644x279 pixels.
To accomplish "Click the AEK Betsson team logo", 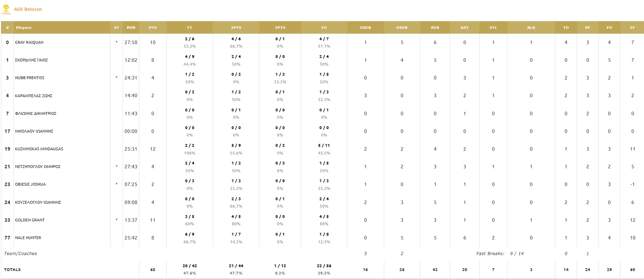I will 6,9.
